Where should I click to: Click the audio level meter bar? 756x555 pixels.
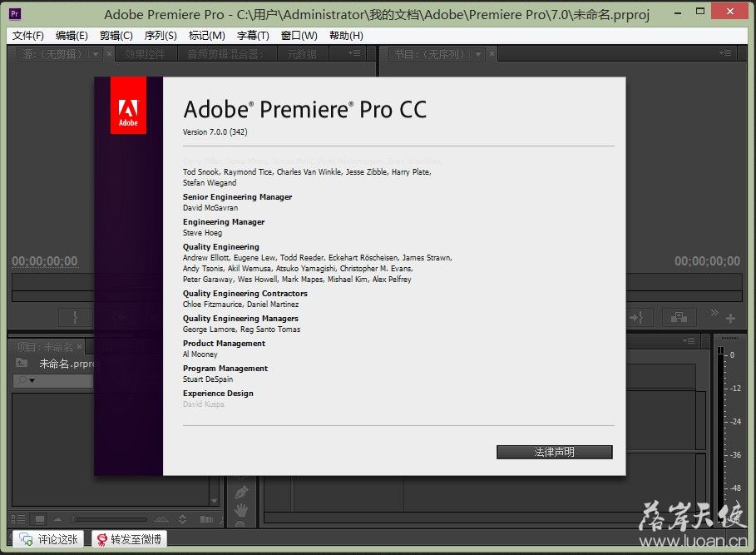point(720,434)
